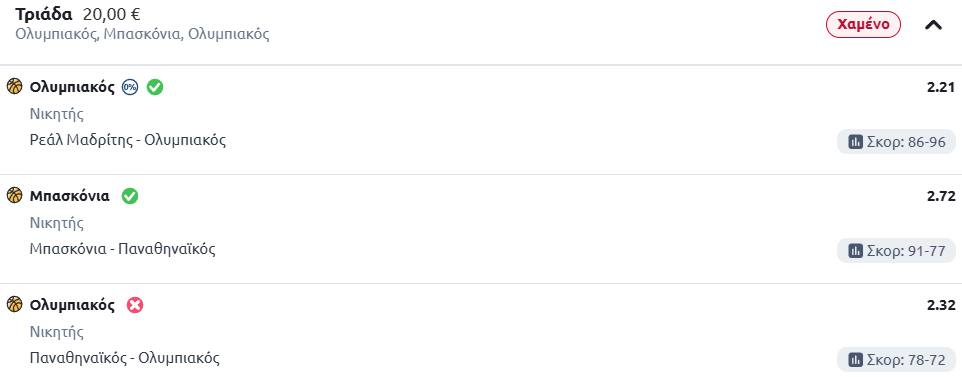Click the basketball icon beside last Ολυμπιακός

14,305
